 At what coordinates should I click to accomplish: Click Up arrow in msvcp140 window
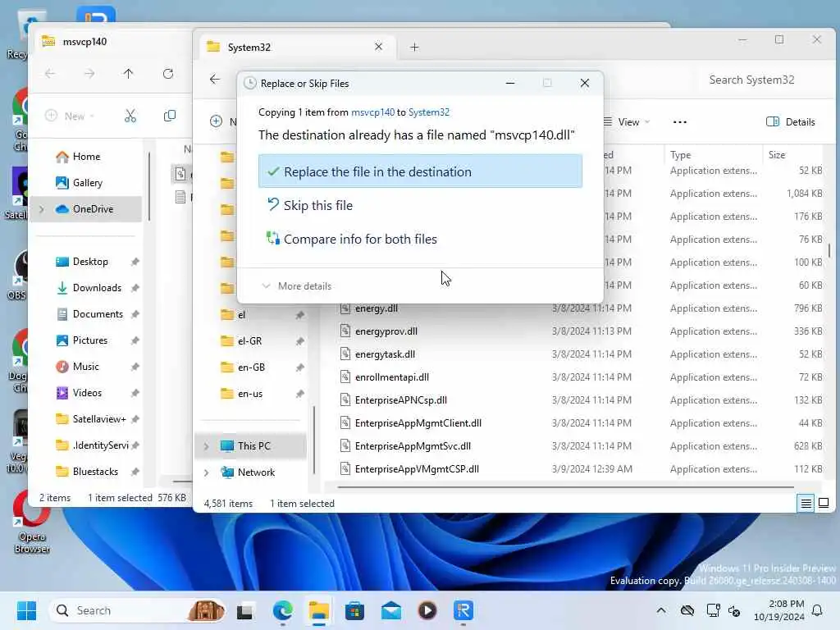pos(129,74)
